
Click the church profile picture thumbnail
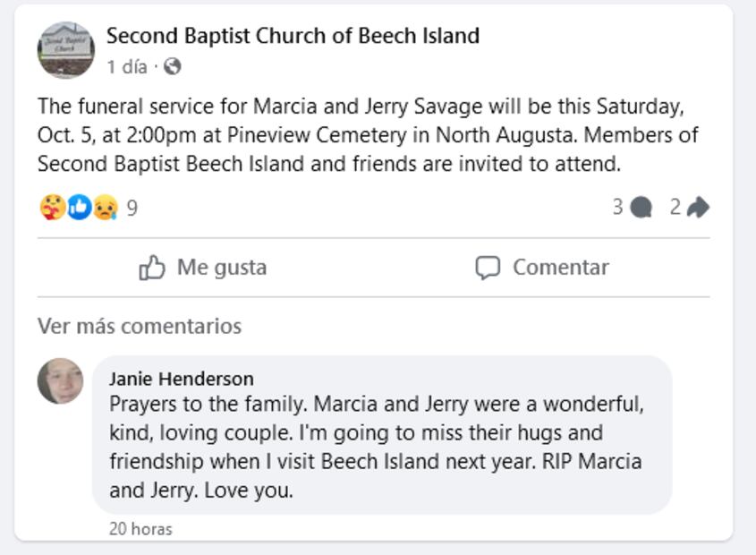(x=65, y=50)
